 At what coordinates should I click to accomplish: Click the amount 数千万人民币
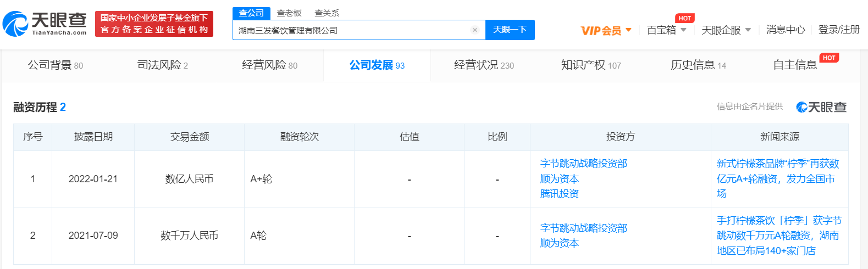[x=189, y=236]
